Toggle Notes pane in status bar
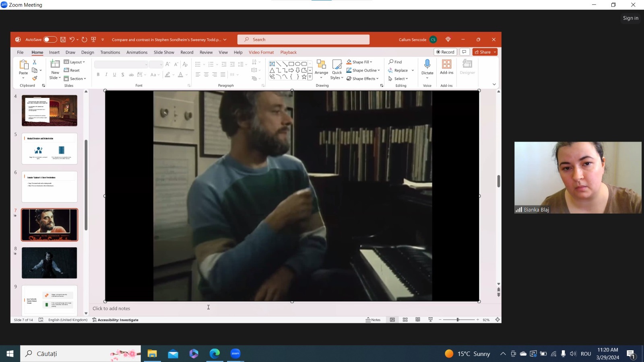Viewport: 644px width, 362px height. pyautogui.click(x=373, y=320)
